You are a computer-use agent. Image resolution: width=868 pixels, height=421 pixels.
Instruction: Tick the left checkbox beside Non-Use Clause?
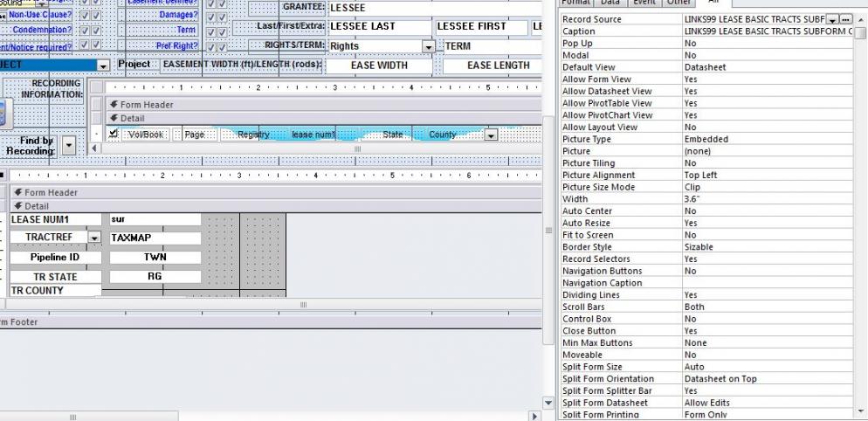(x=84, y=16)
